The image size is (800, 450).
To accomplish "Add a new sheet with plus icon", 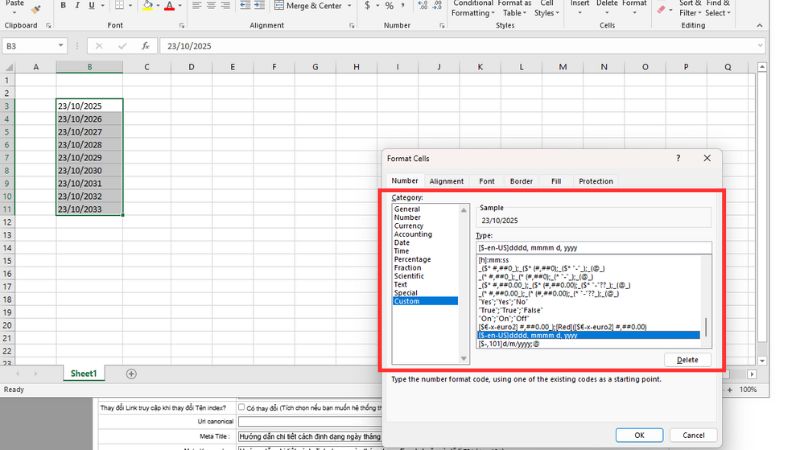I will coord(131,373).
